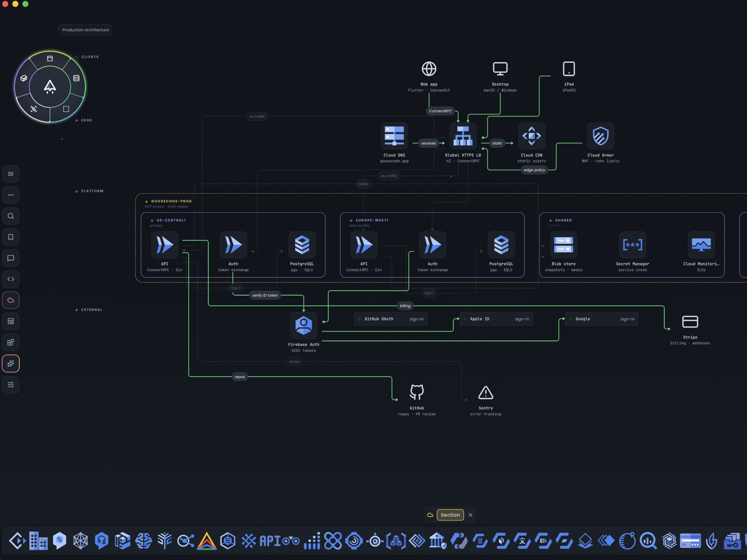Pick the brain icon in bottom icon bar

tap(144, 541)
